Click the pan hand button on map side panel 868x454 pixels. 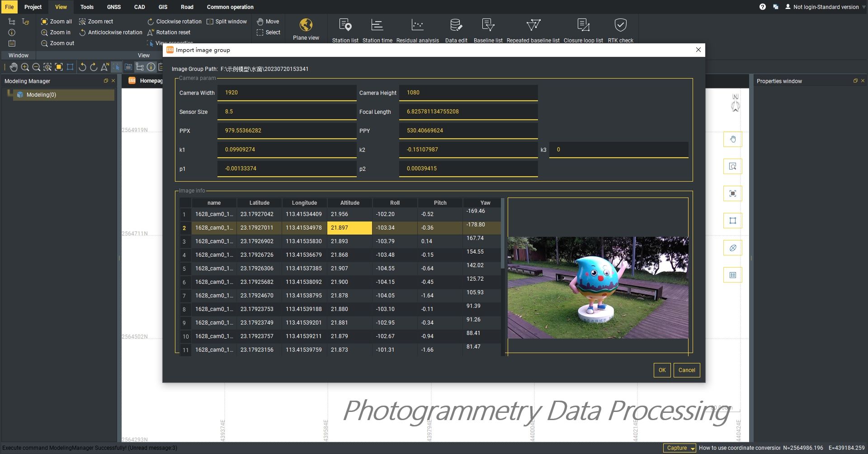tap(732, 139)
